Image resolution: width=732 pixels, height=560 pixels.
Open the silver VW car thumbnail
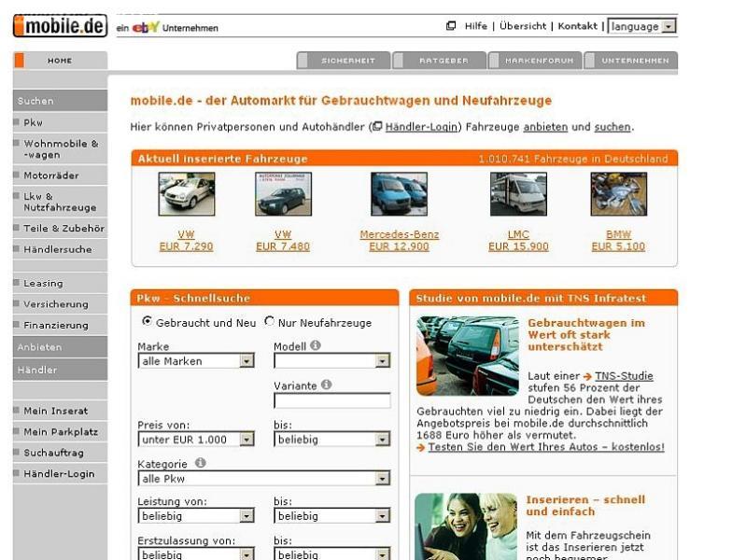tap(186, 195)
